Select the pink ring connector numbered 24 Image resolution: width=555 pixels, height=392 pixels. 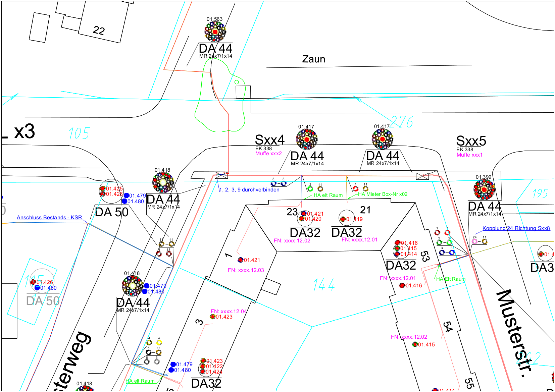[474, 241]
